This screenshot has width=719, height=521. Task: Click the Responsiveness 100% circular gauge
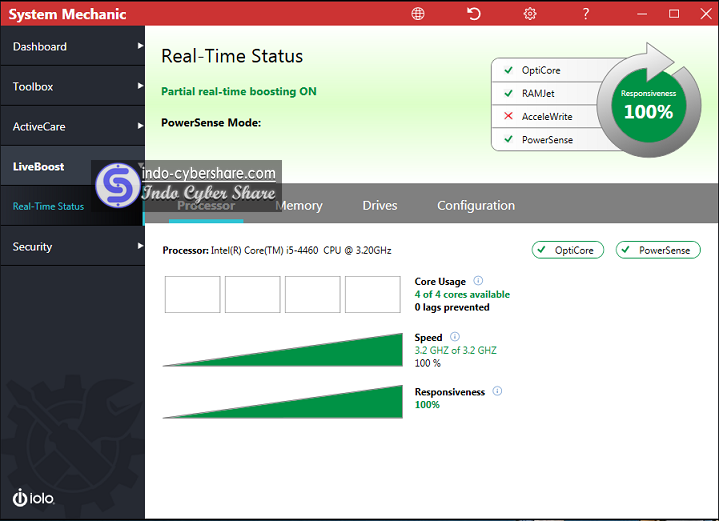648,105
